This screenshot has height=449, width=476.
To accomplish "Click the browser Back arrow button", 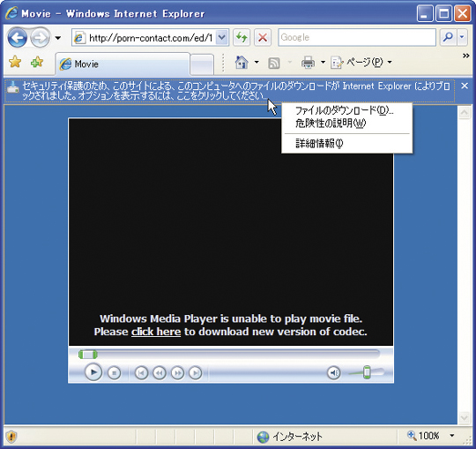I will pyautogui.click(x=17, y=38).
